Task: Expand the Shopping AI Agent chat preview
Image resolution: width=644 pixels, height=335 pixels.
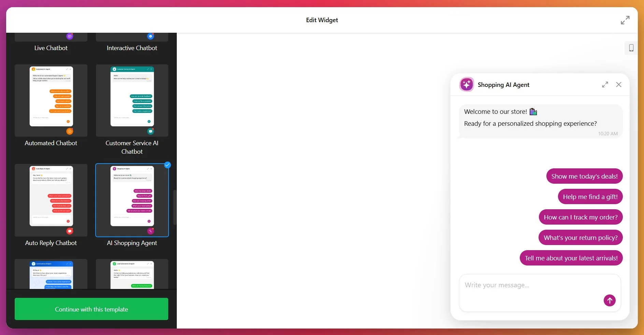Action: click(x=605, y=85)
